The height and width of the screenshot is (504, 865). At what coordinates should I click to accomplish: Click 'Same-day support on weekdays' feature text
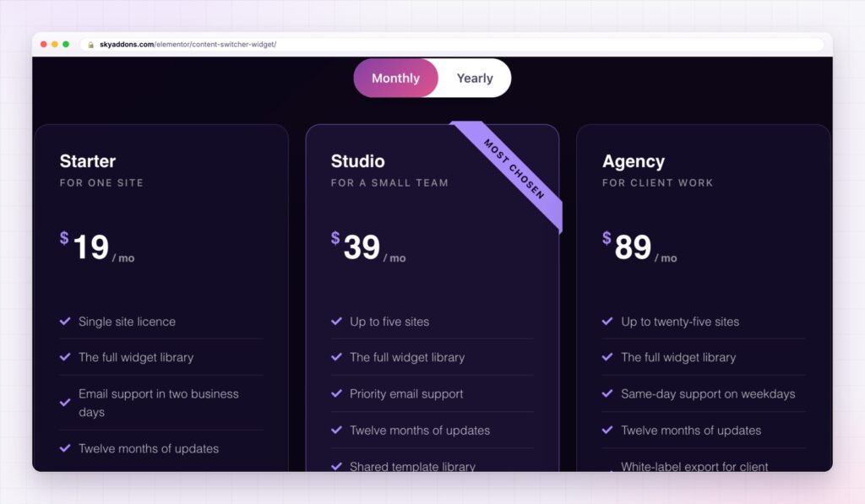709,393
